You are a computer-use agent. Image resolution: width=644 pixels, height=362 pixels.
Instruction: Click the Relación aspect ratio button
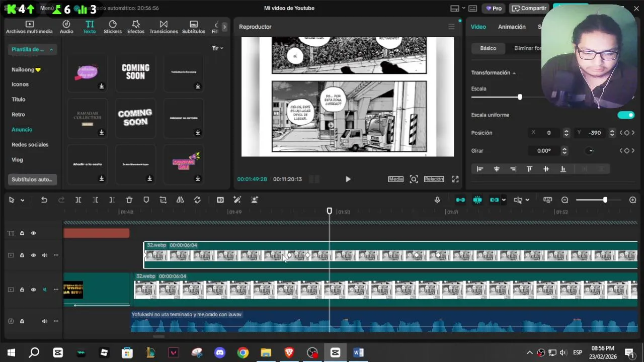[x=434, y=179]
